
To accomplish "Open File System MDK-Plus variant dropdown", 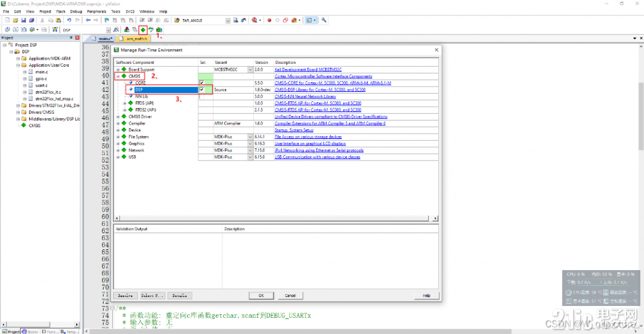I will click(x=250, y=137).
